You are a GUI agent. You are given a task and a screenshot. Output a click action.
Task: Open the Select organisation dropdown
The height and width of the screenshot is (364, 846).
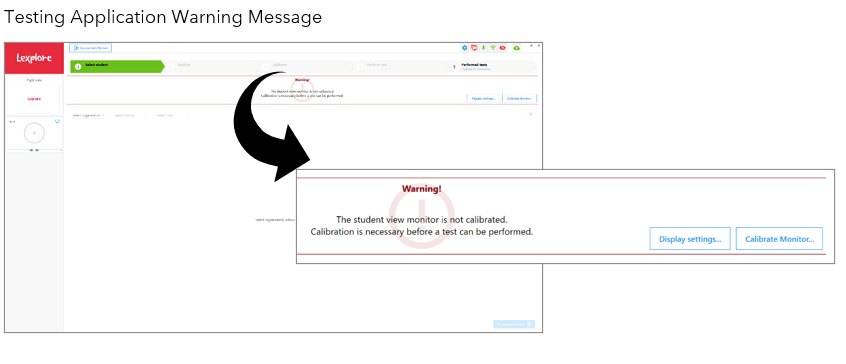[88, 115]
